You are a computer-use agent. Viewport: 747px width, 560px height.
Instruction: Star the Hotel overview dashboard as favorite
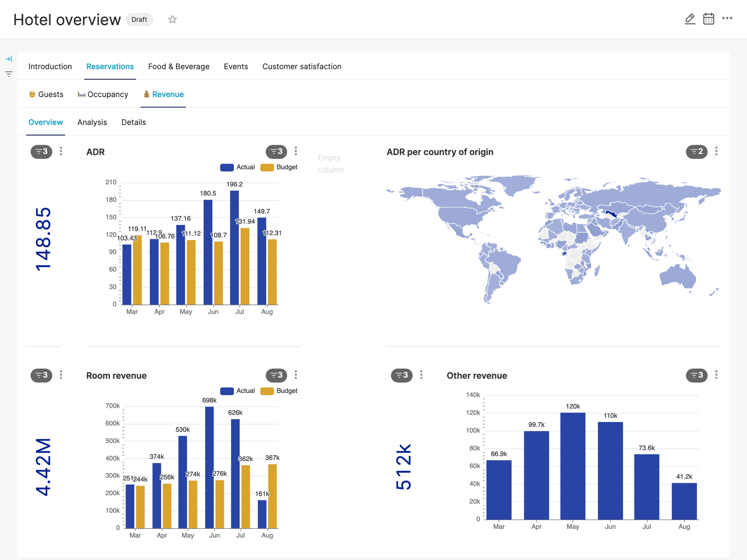point(172,20)
